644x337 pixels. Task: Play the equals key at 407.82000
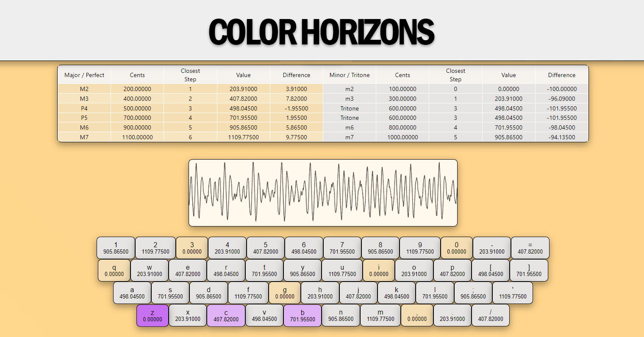[530, 248]
